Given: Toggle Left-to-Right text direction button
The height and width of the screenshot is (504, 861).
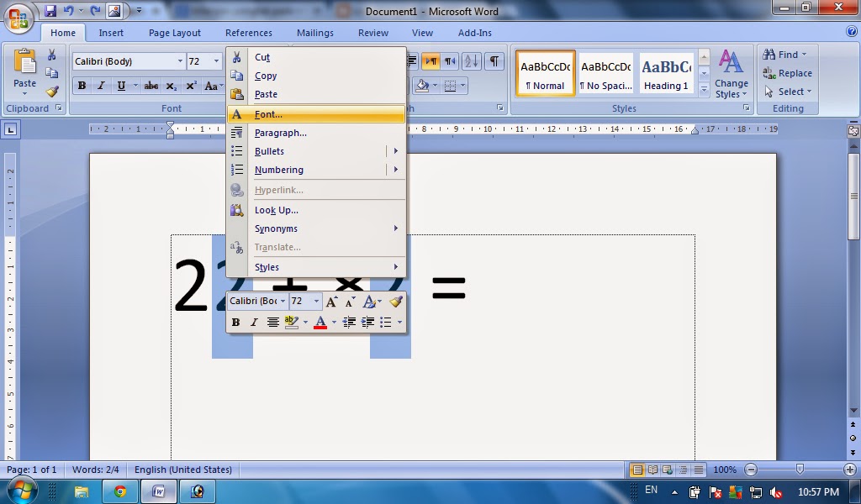Looking at the screenshot, I should [431, 60].
